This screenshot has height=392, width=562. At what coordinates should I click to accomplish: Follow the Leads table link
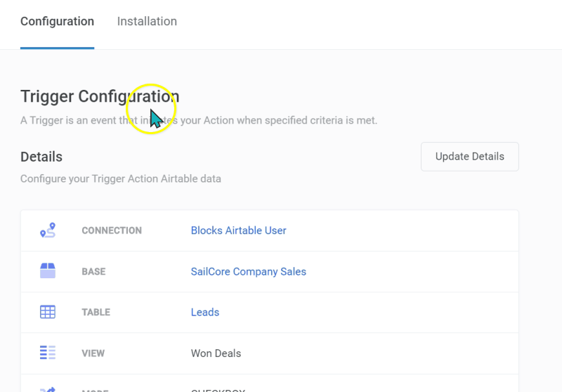tap(204, 312)
